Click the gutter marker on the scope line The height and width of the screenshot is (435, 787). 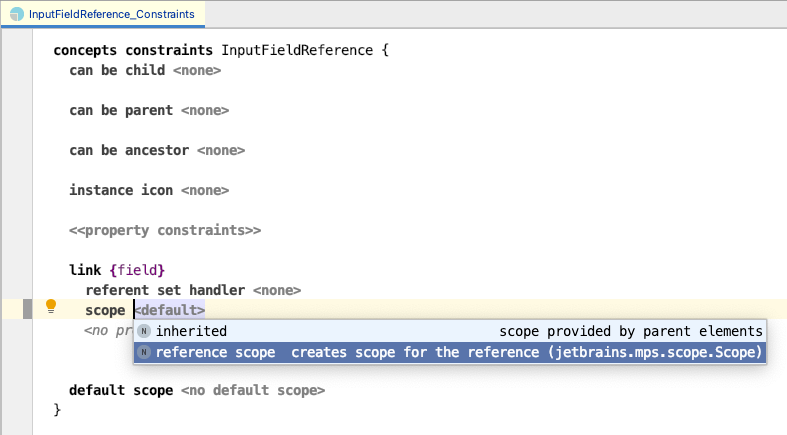(29, 310)
